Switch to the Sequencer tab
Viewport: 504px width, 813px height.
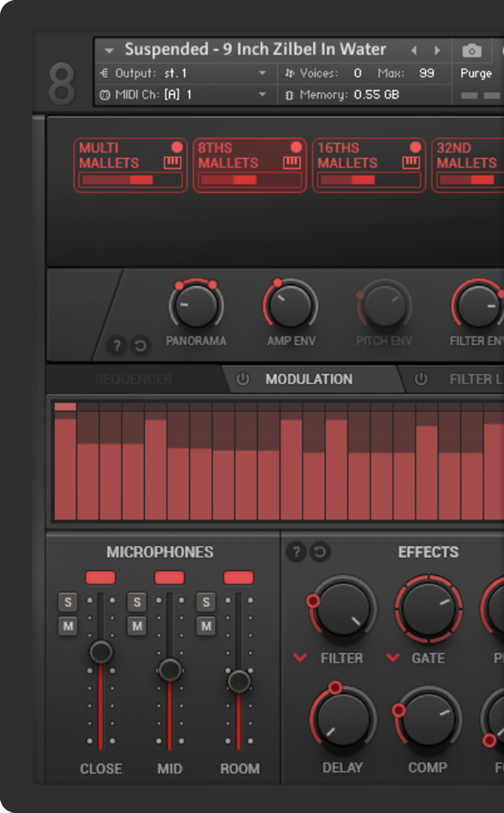pos(133,379)
